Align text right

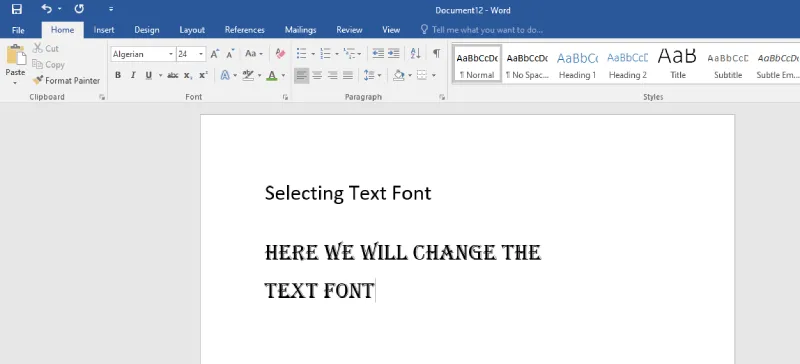333,76
